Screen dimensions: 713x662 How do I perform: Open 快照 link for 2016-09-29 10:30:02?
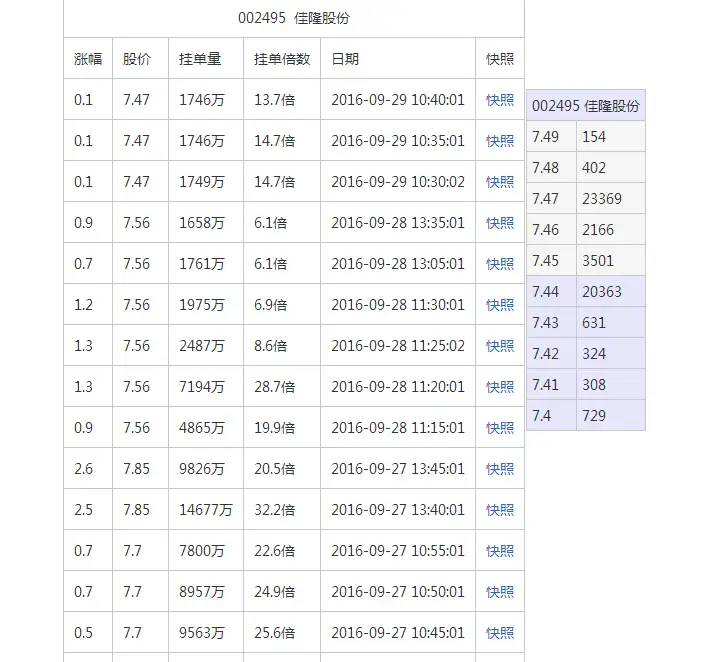500,181
